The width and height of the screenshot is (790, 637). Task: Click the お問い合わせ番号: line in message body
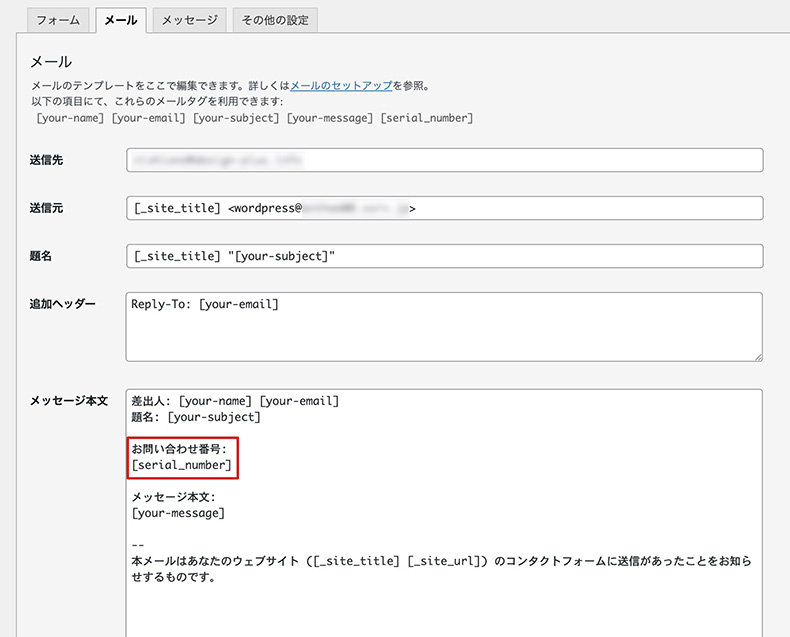pos(179,449)
